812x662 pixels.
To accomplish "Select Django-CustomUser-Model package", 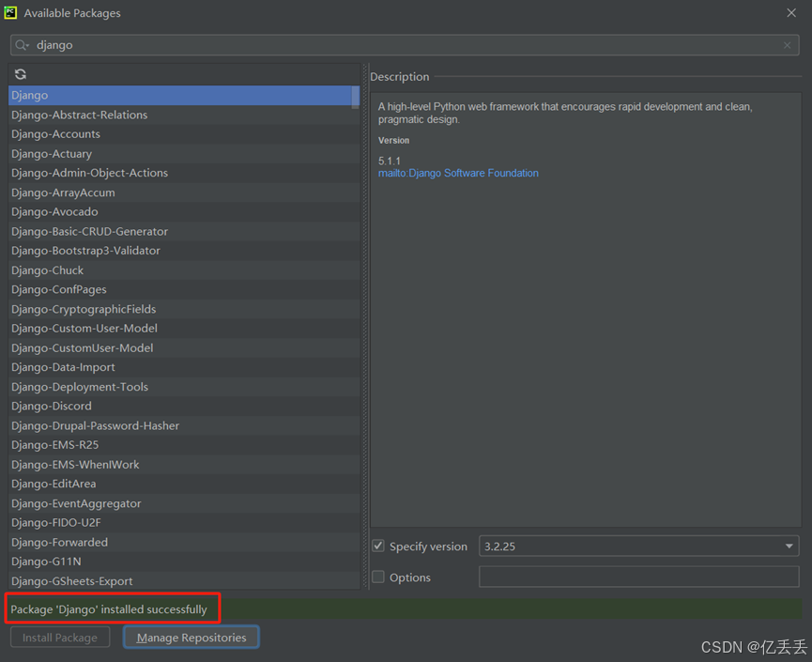I will 184,348.
